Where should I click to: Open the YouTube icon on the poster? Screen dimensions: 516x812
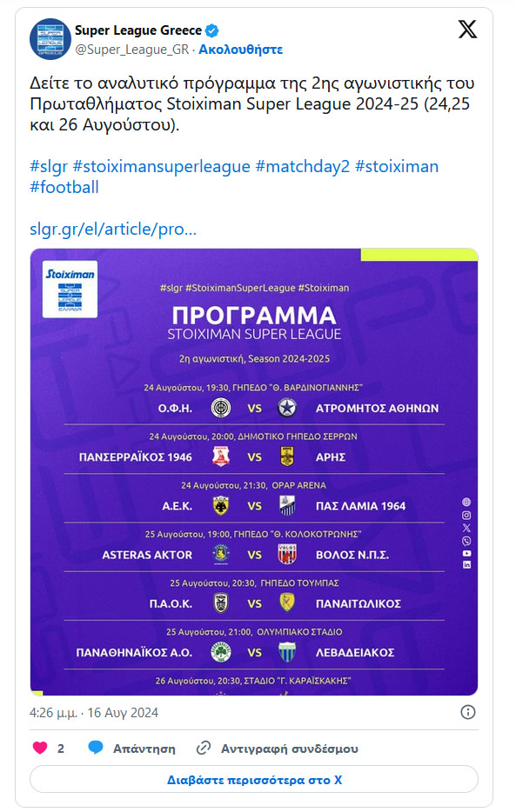click(x=466, y=554)
